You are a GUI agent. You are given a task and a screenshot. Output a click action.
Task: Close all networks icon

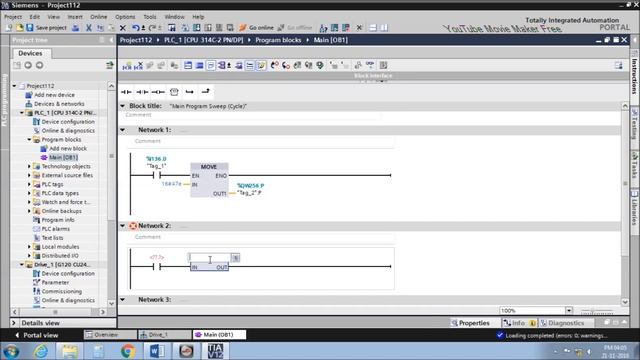tap(199, 65)
